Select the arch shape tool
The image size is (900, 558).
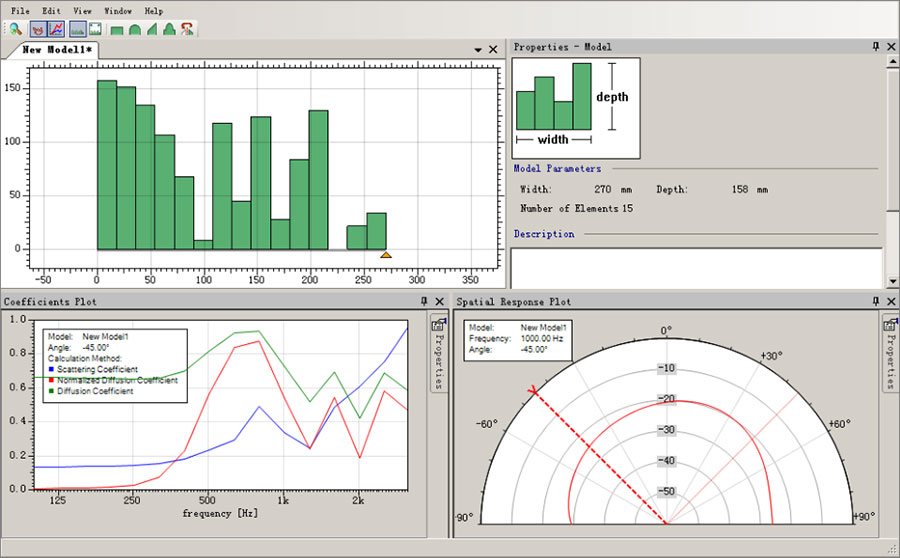(x=134, y=29)
